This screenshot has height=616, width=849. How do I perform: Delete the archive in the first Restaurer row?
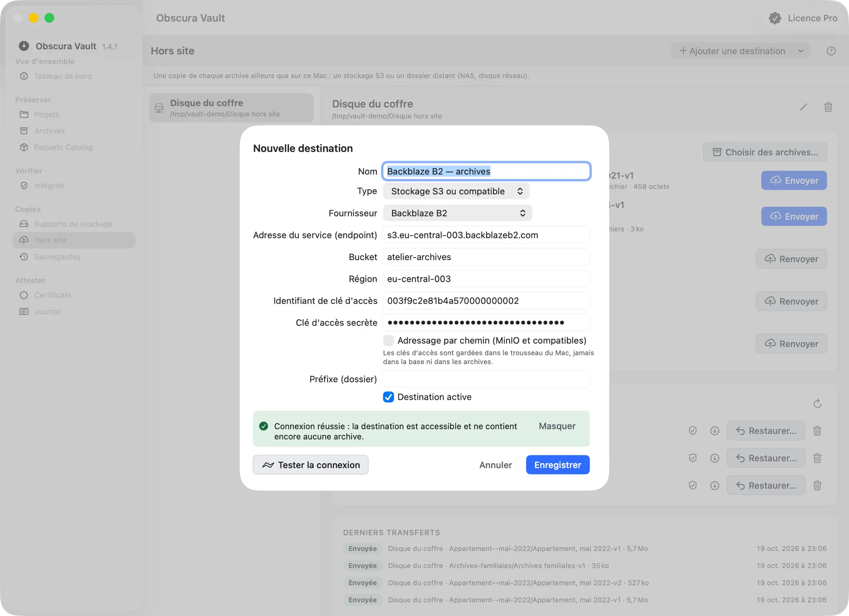pyautogui.click(x=817, y=431)
